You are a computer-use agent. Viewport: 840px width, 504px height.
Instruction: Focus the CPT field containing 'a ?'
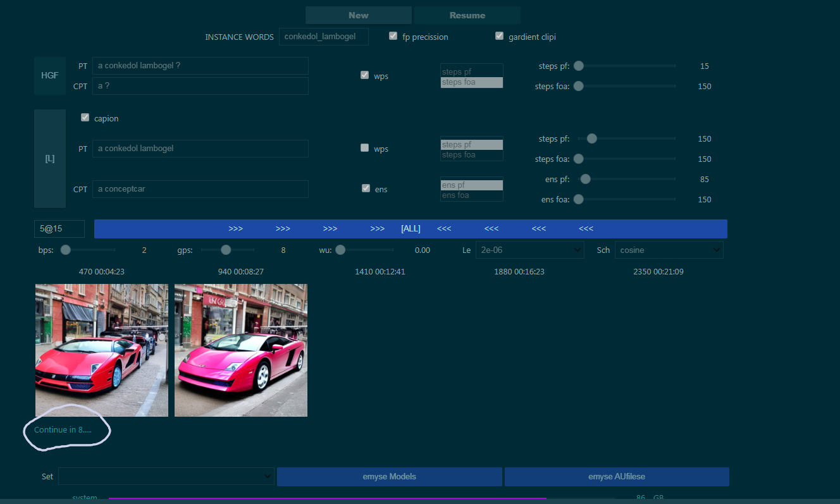point(201,86)
